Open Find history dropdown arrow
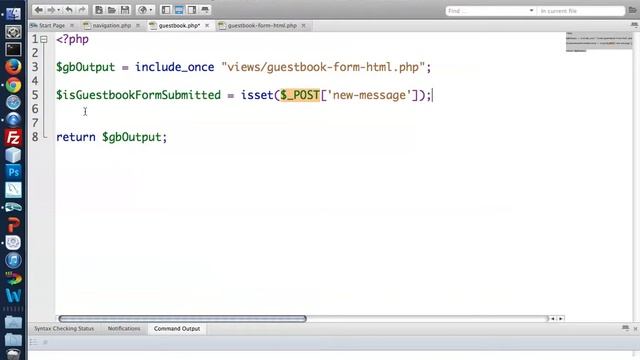Viewport: 640px width, 360px height. click(531, 11)
